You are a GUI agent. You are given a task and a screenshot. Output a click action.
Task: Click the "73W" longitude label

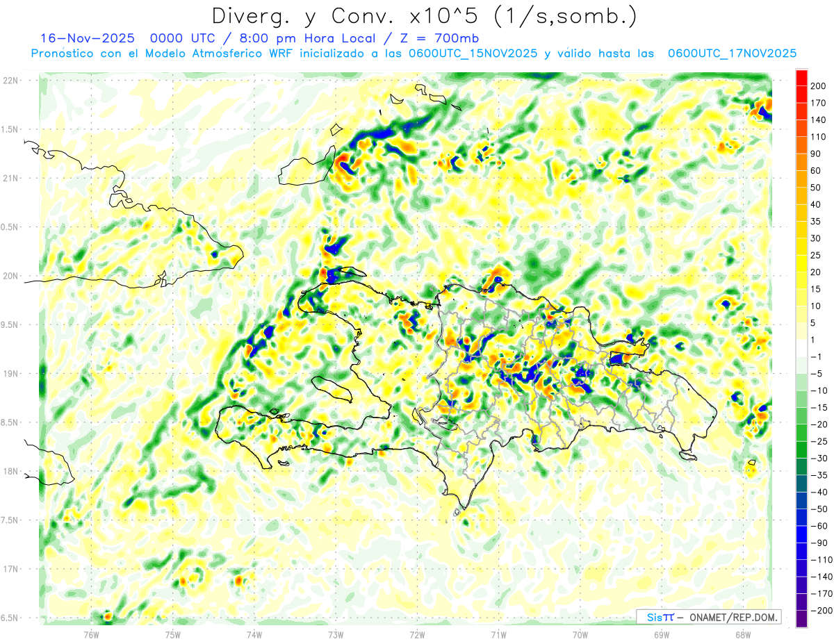[336, 635]
